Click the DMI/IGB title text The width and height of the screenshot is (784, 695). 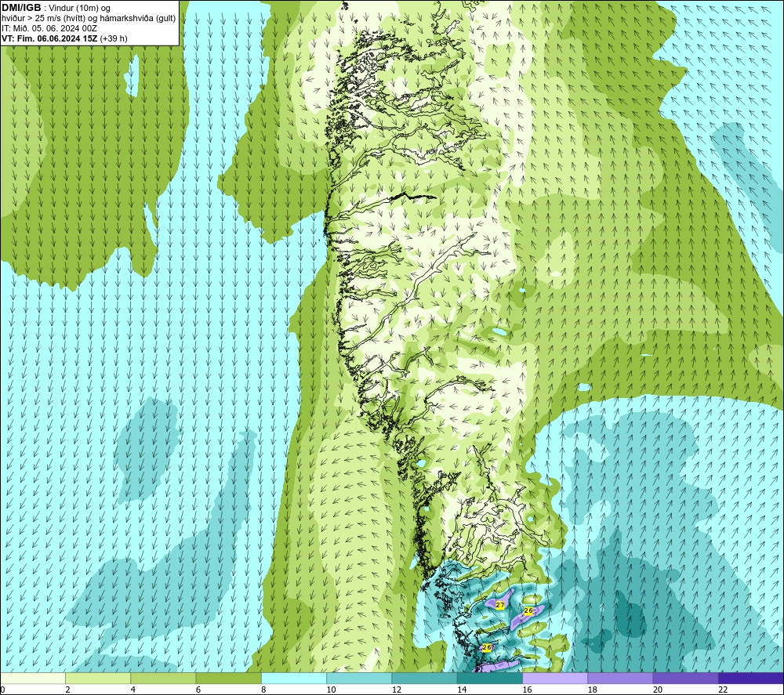tap(21, 8)
